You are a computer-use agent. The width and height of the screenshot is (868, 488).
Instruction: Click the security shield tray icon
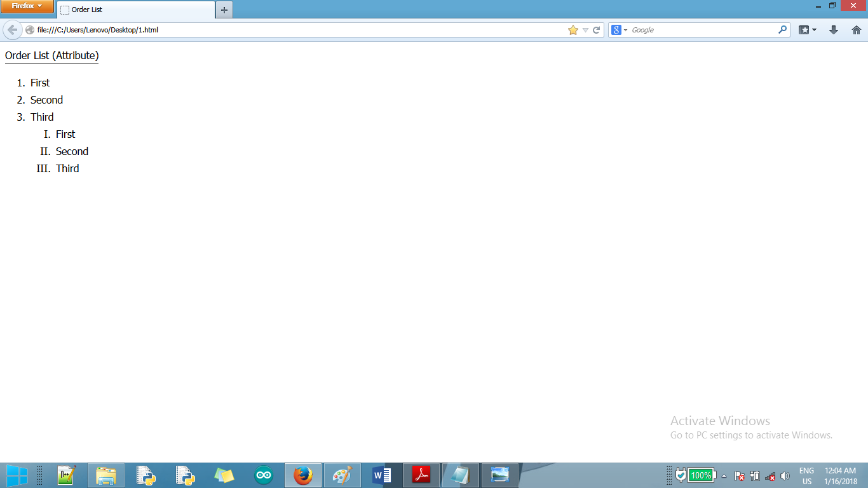[x=681, y=475]
